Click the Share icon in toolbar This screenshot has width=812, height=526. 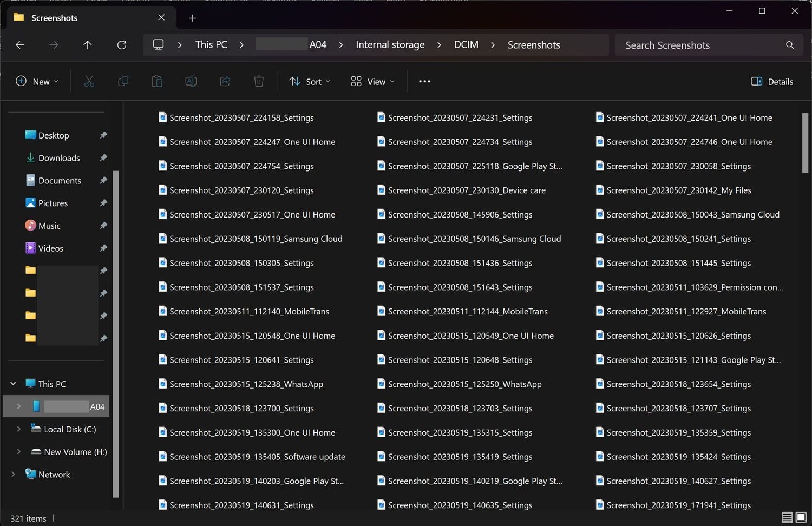[x=225, y=82]
